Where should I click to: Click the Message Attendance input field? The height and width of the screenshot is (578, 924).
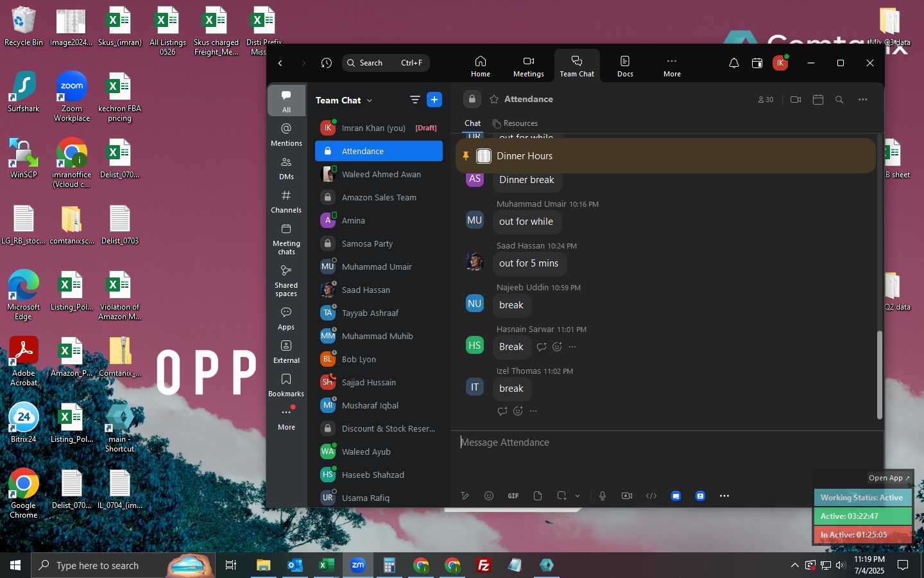tap(666, 442)
